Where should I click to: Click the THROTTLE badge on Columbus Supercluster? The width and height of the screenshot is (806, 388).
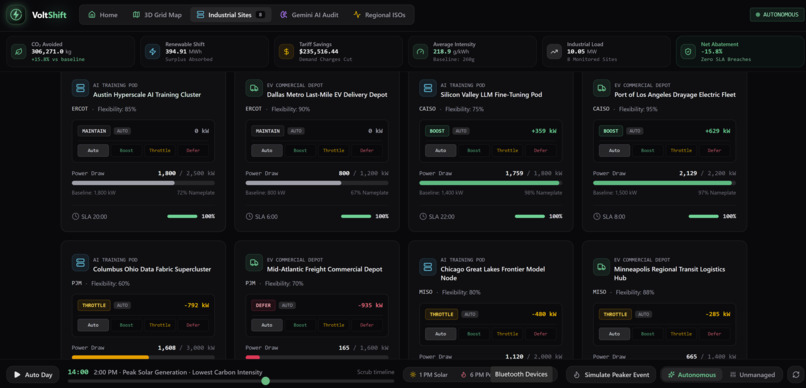(94, 305)
